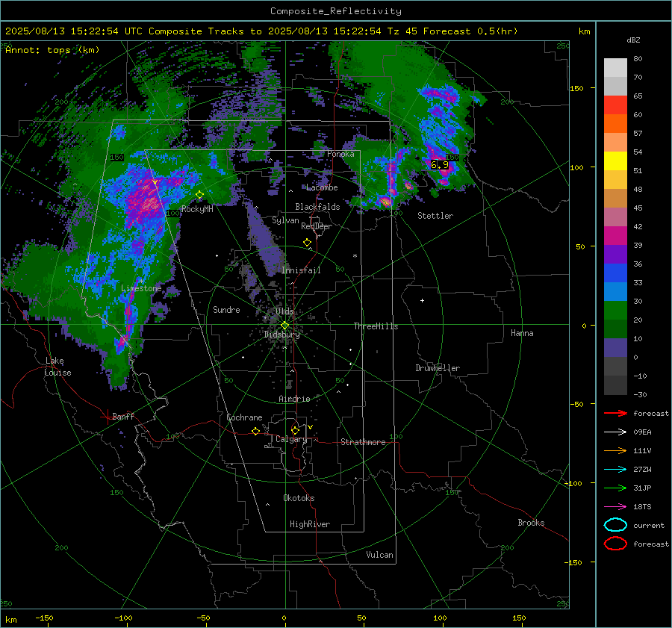Click the Strathmore town label

tap(363, 442)
